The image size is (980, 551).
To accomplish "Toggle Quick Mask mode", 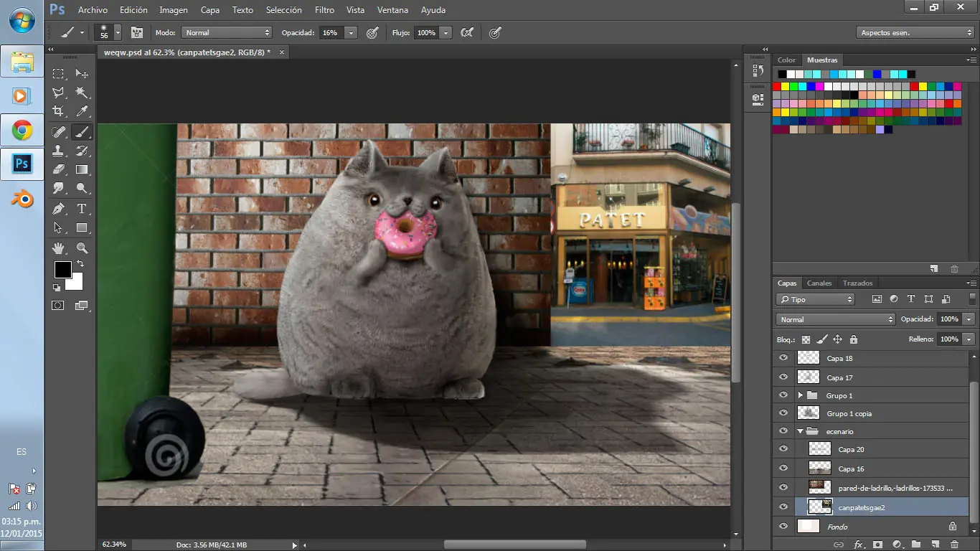I will tap(58, 306).
